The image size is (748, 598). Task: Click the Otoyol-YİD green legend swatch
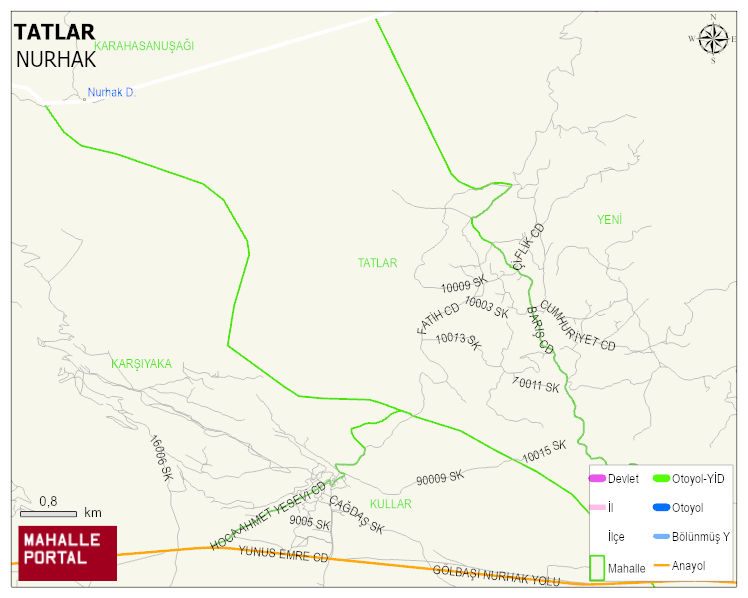click(x=661, y=478)
